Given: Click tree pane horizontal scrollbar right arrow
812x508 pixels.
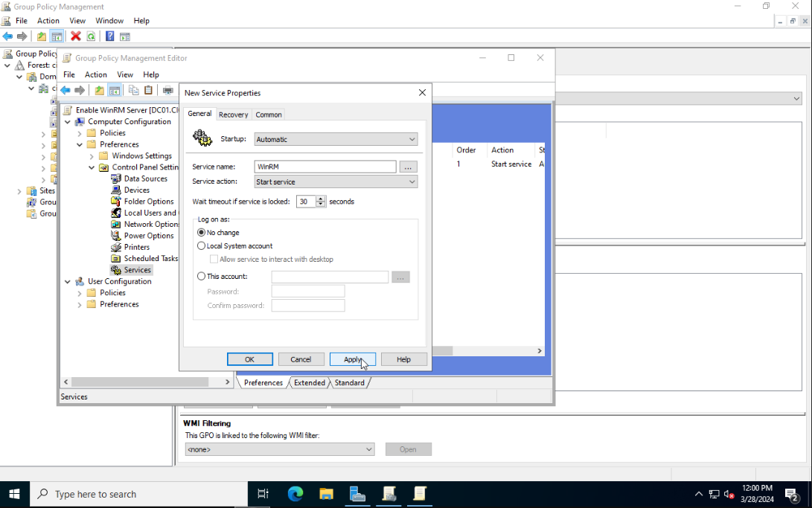Looking at the screenshot, I should (227, 382).
